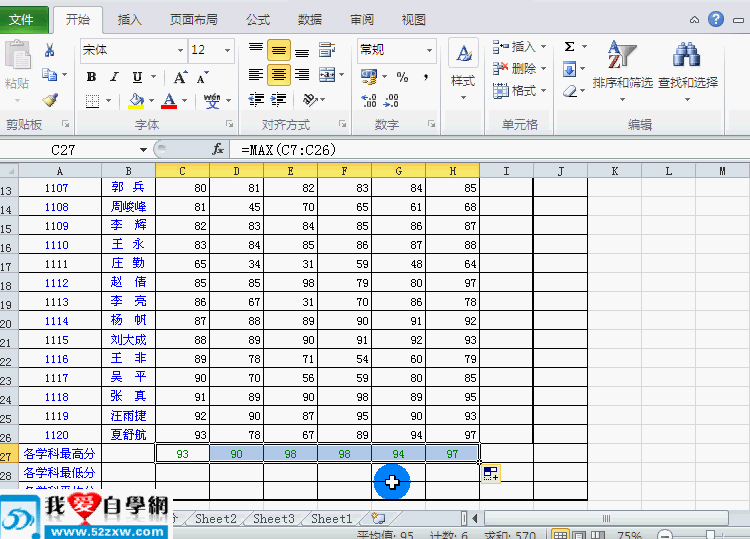Screen dimensions: 750x539
Task: Switch to the 审阅 tab
Action: pyautogui.click(x=362, y=20)
